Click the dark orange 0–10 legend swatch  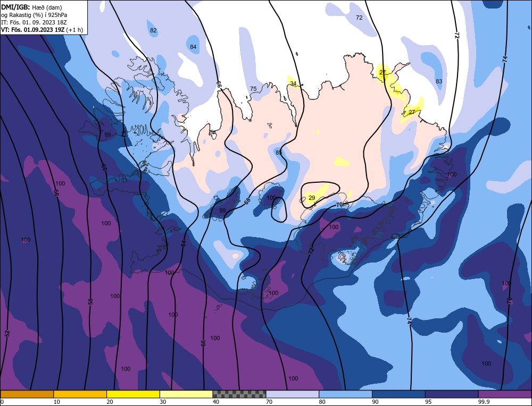(x=27, y=394)
